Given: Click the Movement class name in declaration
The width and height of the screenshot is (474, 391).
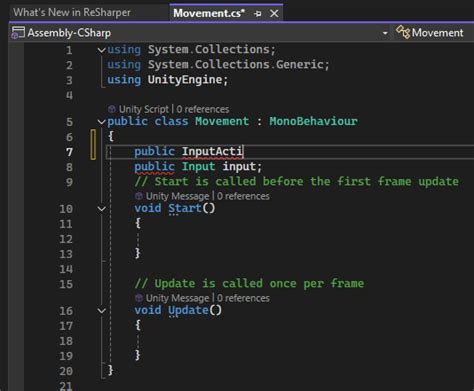Looking at the screenshot, I should [x=222, y=121].
